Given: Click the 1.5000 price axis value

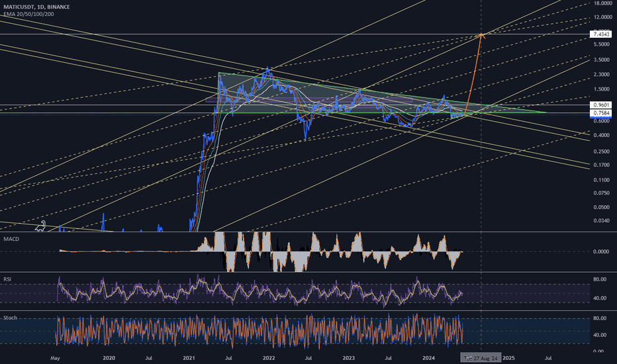Looking at the screenshot, I should click(602, 89).
